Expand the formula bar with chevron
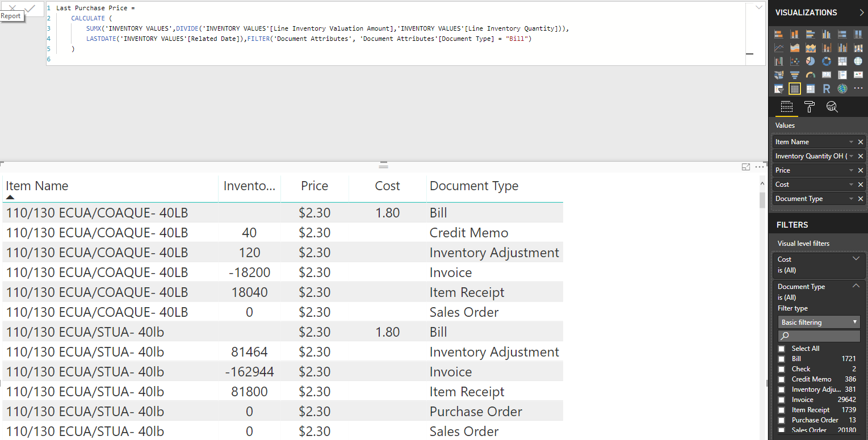Viewport: 868px width, 440px height. tap(759, 7)
